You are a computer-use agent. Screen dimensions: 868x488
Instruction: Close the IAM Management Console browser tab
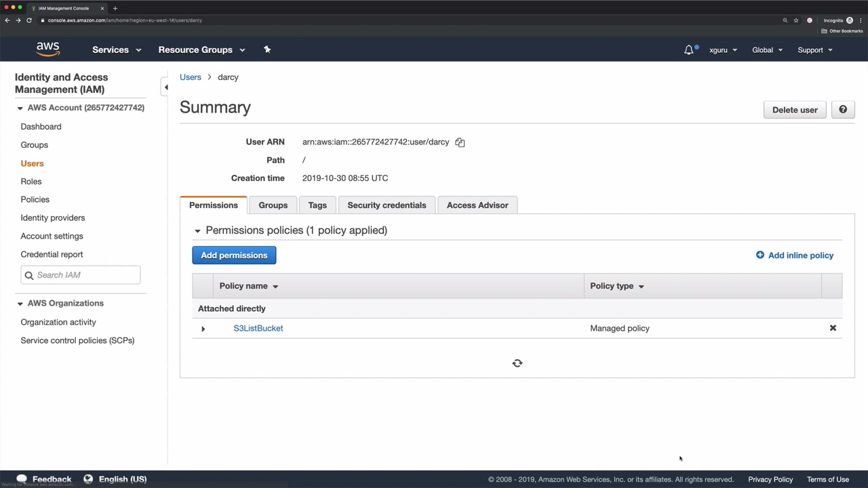[x=102, y=8]
